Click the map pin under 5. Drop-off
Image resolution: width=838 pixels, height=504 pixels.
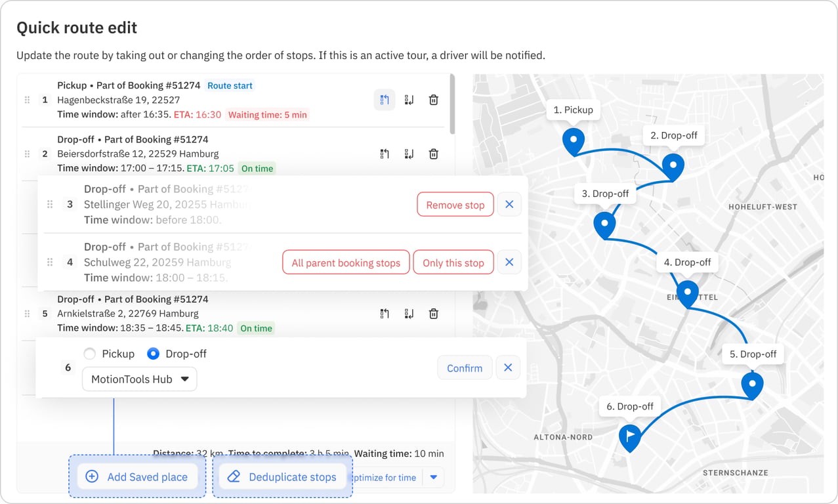[752, 386]
